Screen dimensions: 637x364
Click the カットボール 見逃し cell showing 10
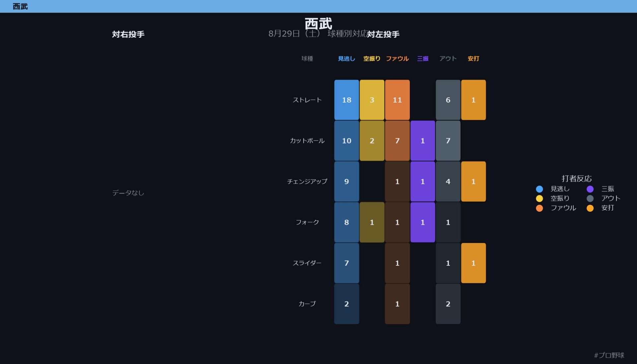346,141
